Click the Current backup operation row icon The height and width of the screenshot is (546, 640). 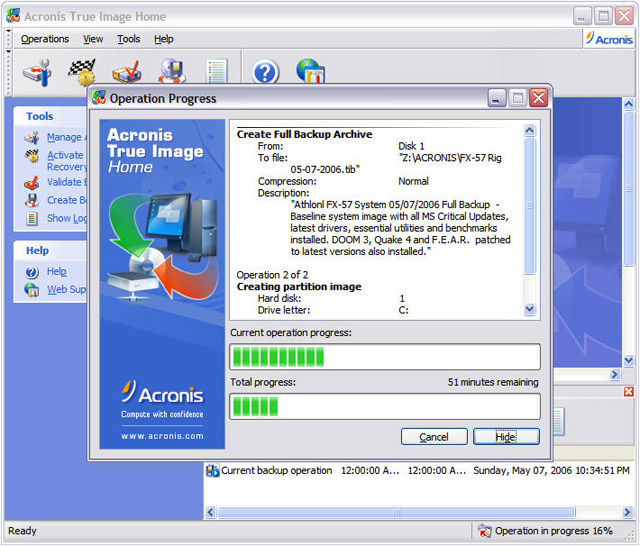tap(212, 471)
